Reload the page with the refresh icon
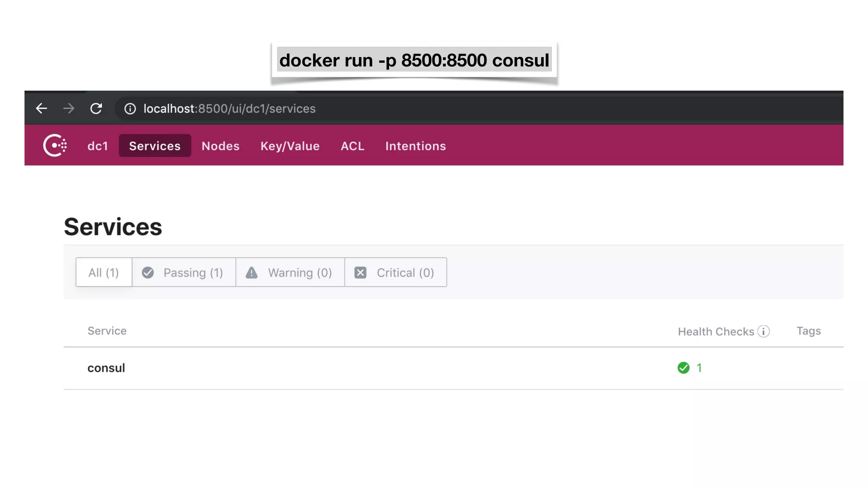 96,108
